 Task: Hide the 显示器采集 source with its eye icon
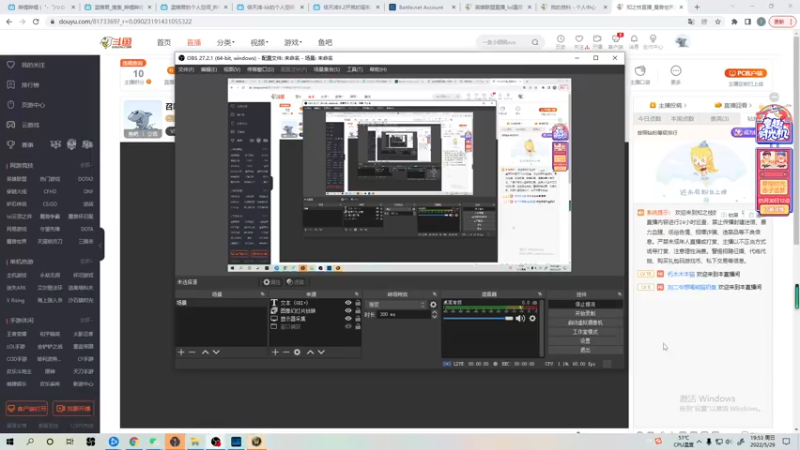click(x=348, y=318)
